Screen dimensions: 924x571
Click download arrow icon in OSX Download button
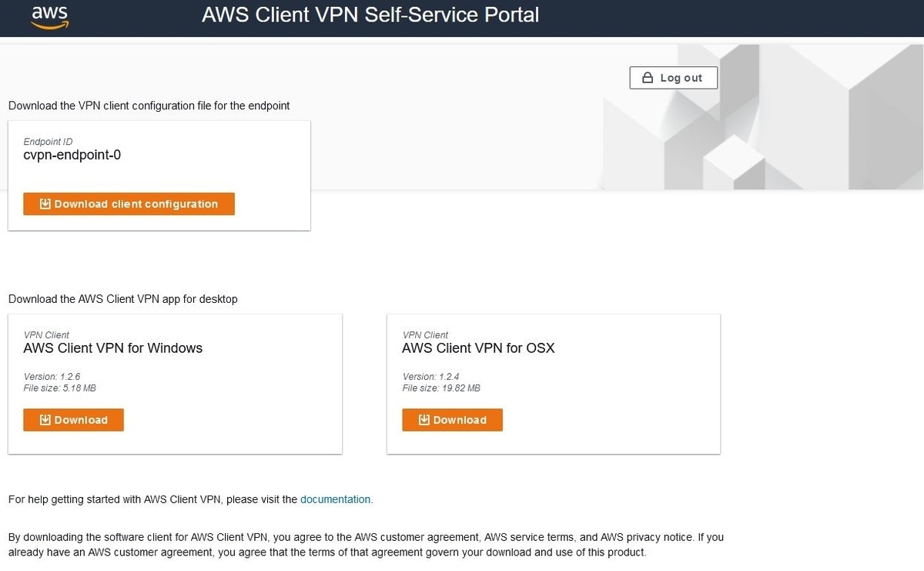tap(424, 420)
